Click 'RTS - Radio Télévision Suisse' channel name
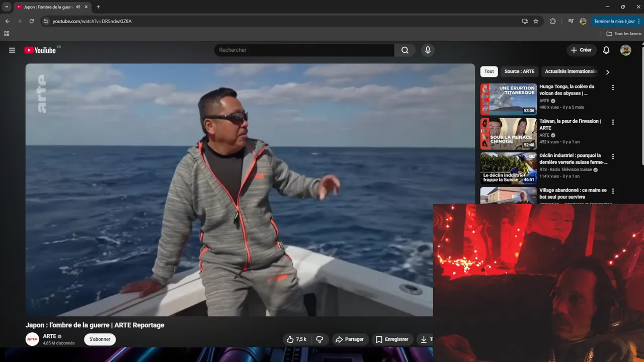The height and width of the screenshot is (362, 644). (x=566, y=170)
